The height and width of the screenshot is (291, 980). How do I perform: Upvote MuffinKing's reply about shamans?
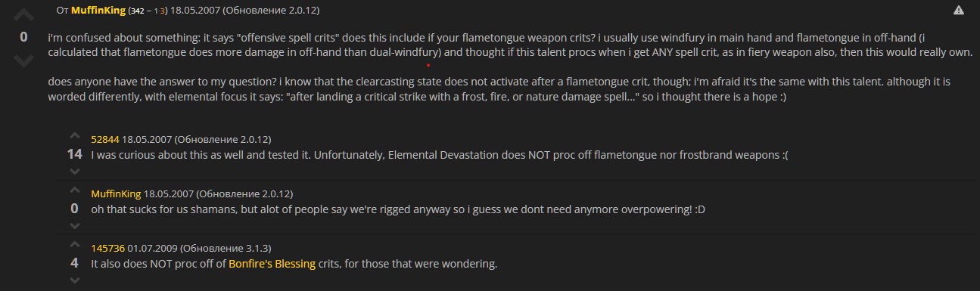tap(74, 191)
